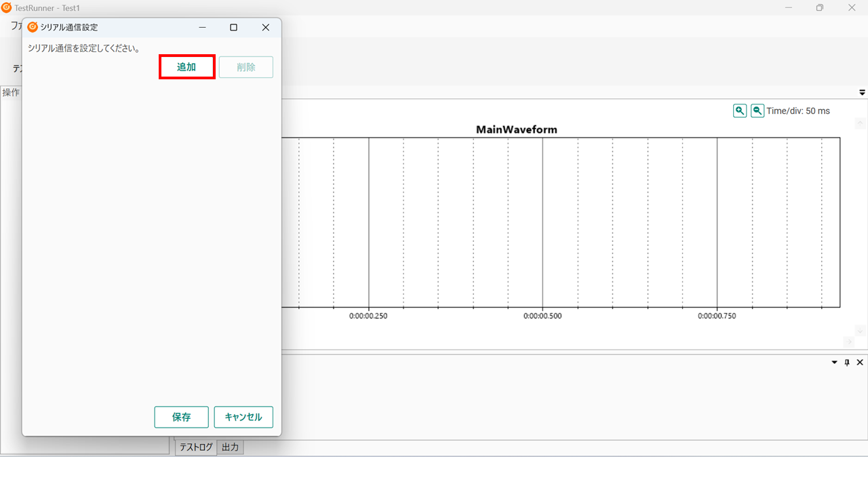Click the waveform scroll-up arrow
Viewport: 868px width, 488px height.
pos(860,123)
